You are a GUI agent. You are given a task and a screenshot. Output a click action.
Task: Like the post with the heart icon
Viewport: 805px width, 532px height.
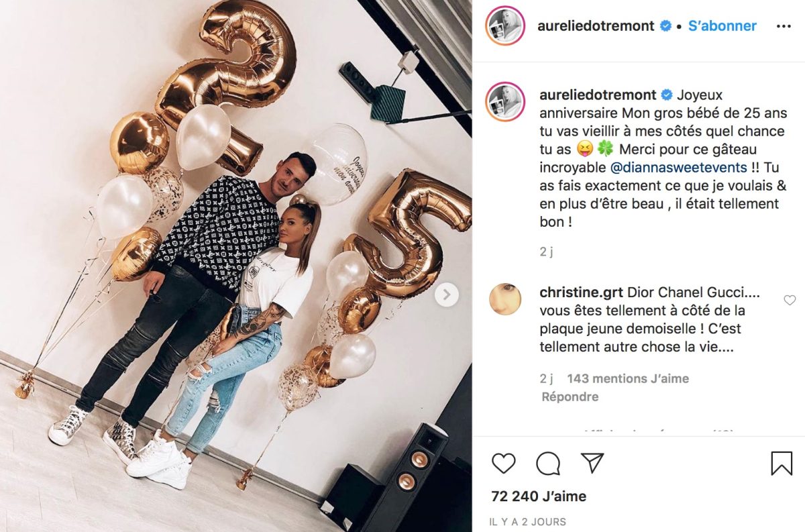(504, 463)
